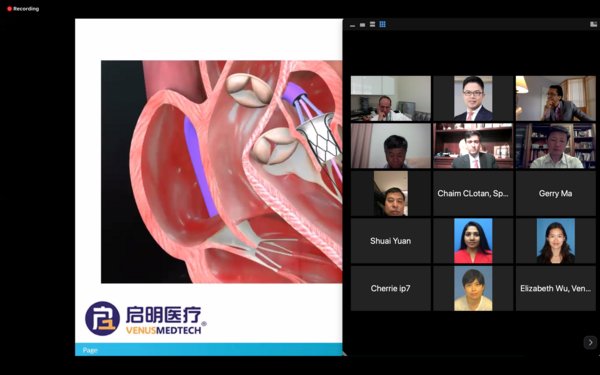Select Gerry Ma participant tile
The width and height of the screenshot is (600, 375).
point(556,193)
